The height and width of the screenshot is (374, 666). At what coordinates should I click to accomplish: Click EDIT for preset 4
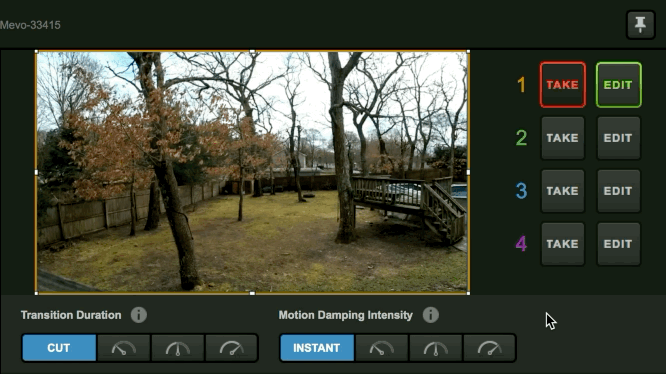[x=618, y=244]
